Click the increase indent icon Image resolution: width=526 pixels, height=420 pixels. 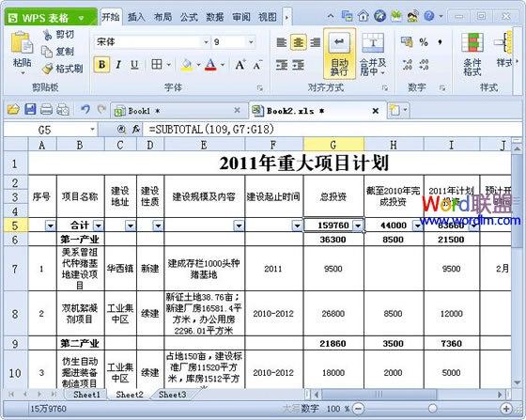[x=299, y=65]
